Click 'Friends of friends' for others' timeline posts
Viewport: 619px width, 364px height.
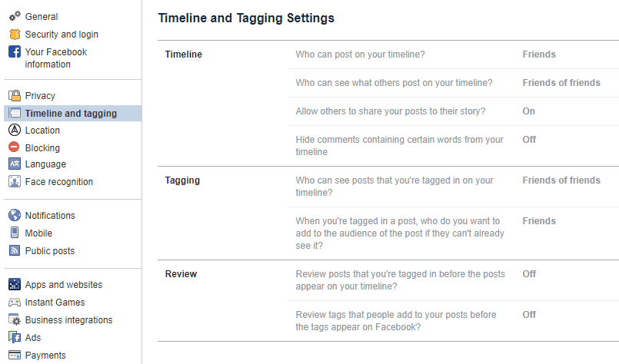pyautogui.click(x=561, y=83)
